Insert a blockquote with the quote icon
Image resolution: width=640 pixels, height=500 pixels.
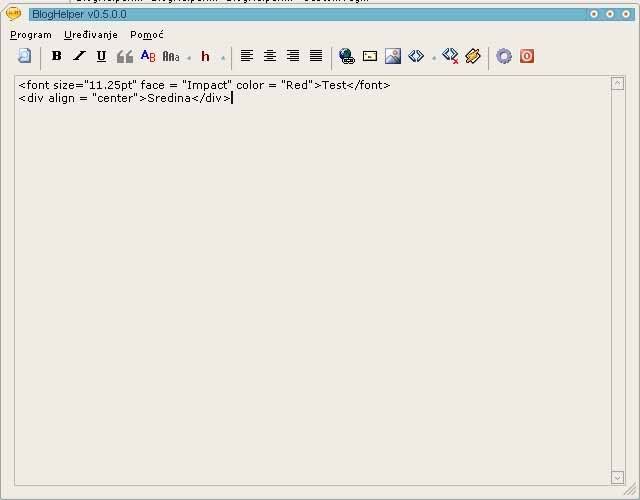click(x=125, y=56)
